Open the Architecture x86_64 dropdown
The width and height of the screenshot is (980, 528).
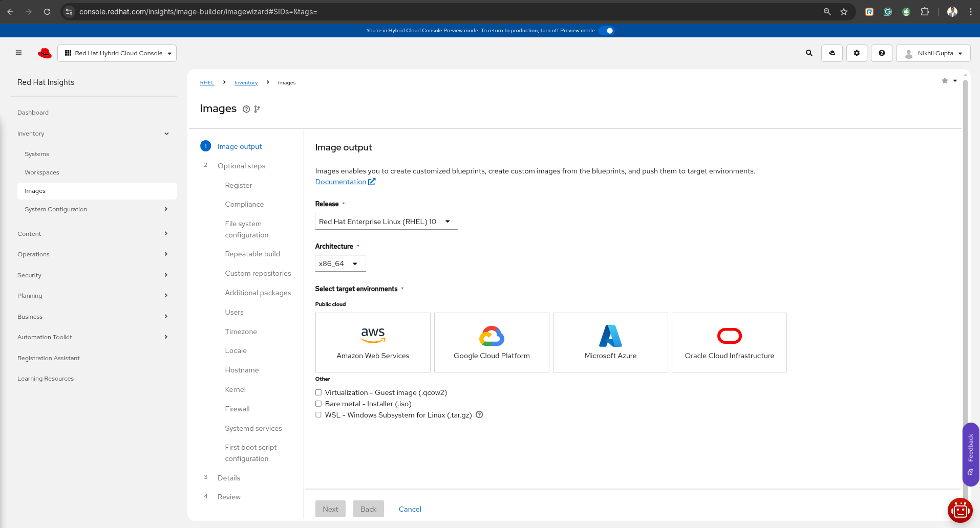click(x=340, y=263)
